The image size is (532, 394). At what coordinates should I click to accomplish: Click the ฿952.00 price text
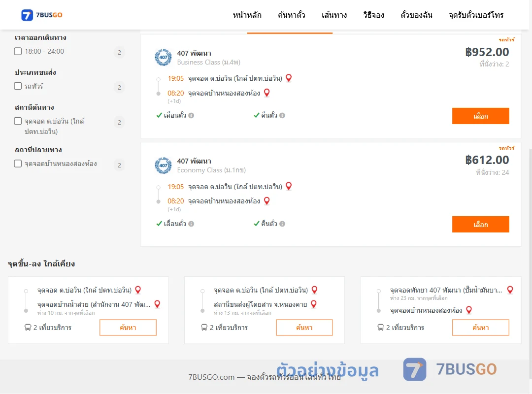487,52
